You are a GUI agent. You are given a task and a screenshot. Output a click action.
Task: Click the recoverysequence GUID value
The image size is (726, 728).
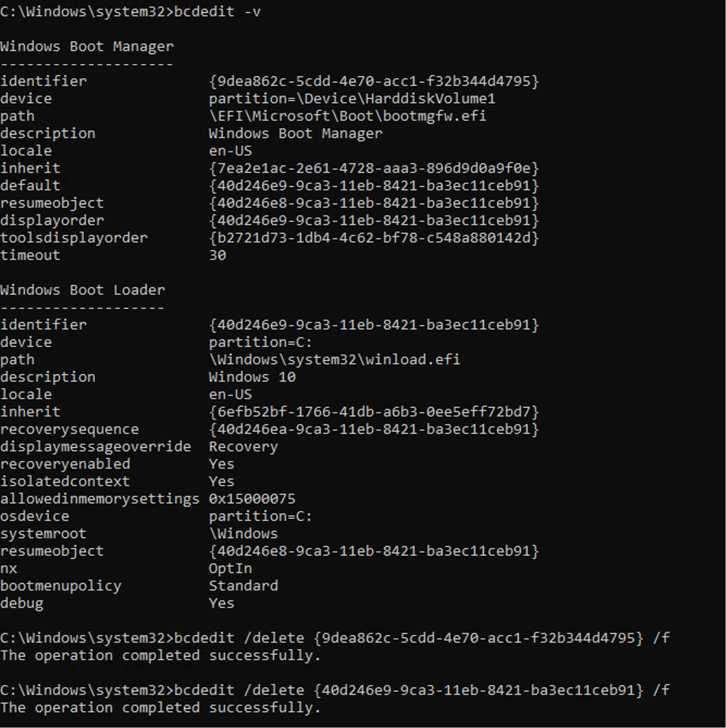[374, 429]
